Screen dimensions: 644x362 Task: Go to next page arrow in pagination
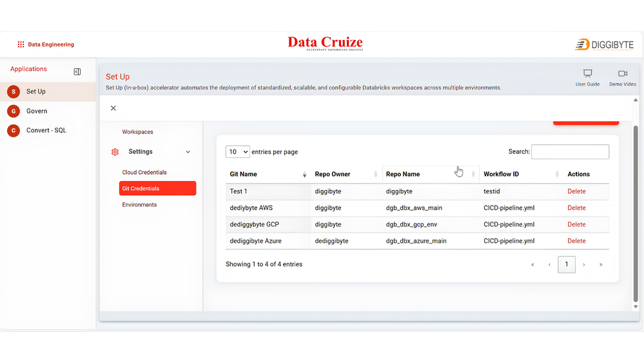[x=583, y=265]
